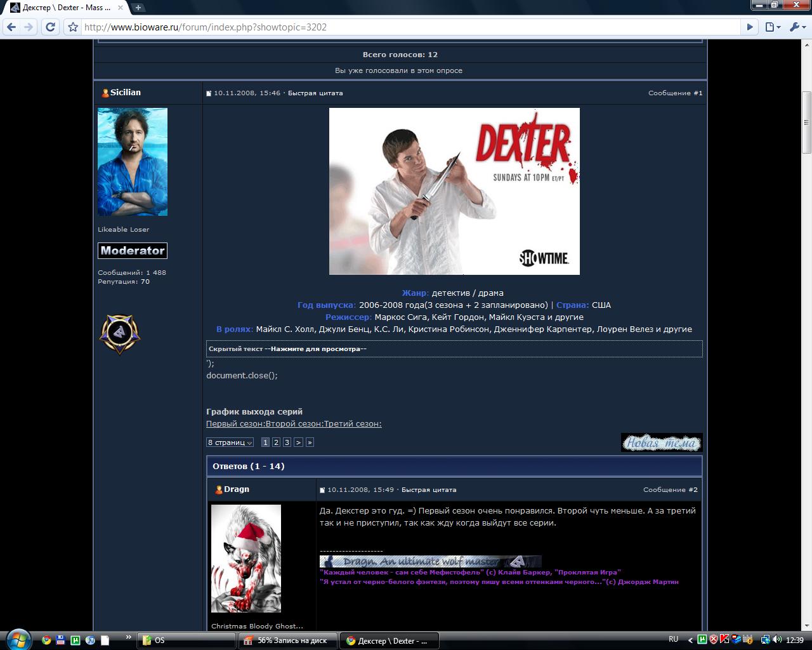Viewport: 812px width, 650px height.
Task: Click the Dragn user status icon
Action: click(x=219, y=490)
